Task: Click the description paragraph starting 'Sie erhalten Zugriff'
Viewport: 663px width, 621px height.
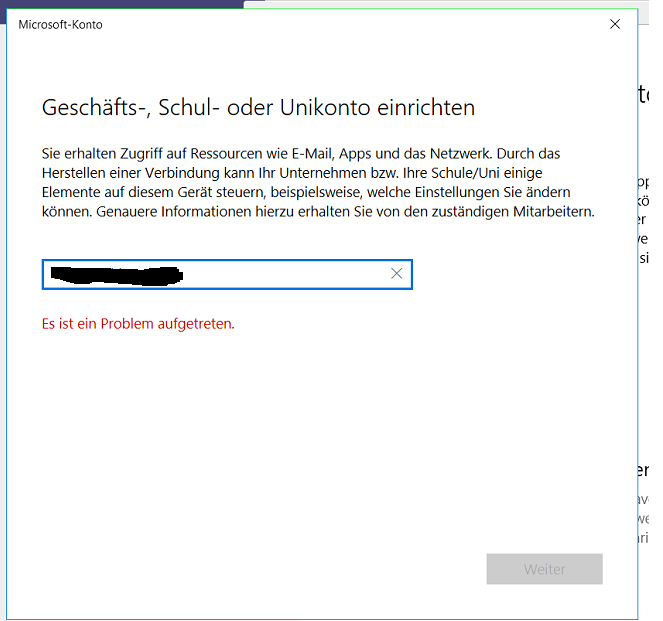Action: coord(318,183)
